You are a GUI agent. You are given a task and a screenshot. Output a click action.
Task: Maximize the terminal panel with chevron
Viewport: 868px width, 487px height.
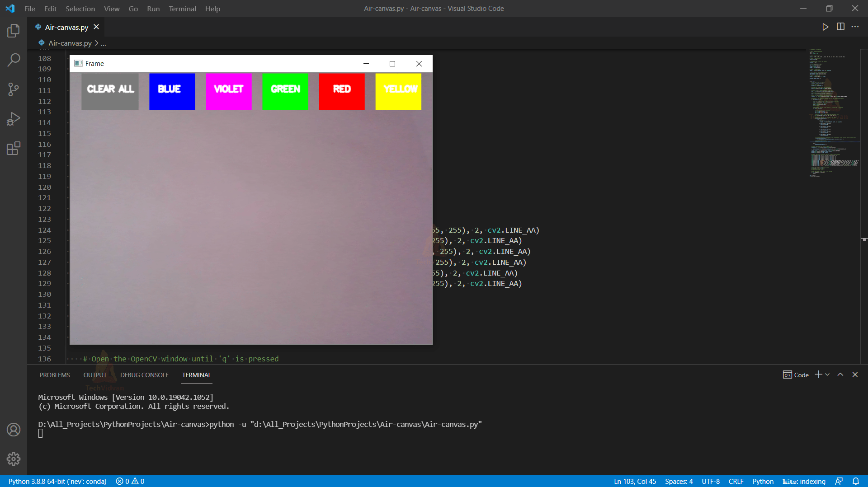pos(840,375)
